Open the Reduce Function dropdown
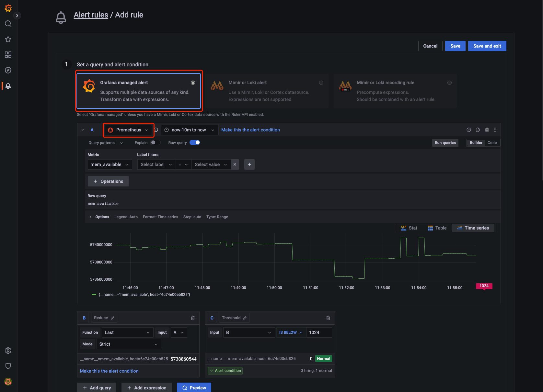Viewport: 543px width, 392px height. click(x=127, y=332)
